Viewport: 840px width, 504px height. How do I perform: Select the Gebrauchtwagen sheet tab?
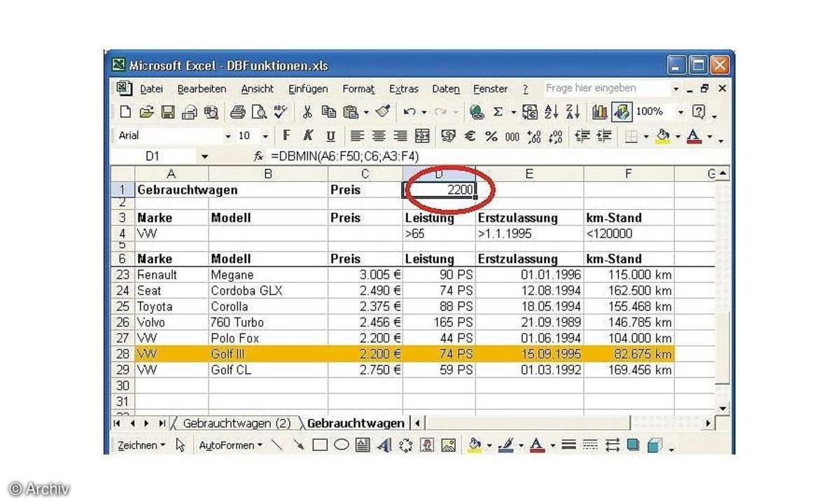click(x=356, y=423)
